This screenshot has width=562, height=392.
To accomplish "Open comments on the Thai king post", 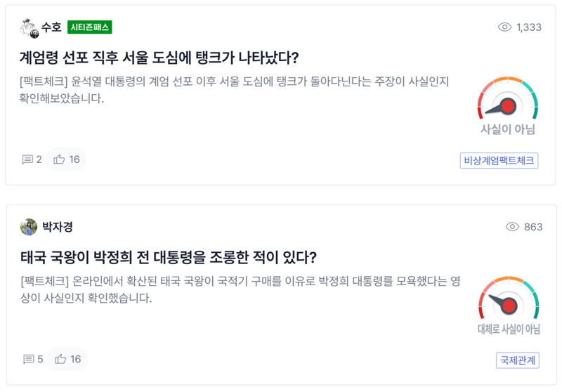I will 33,359.
